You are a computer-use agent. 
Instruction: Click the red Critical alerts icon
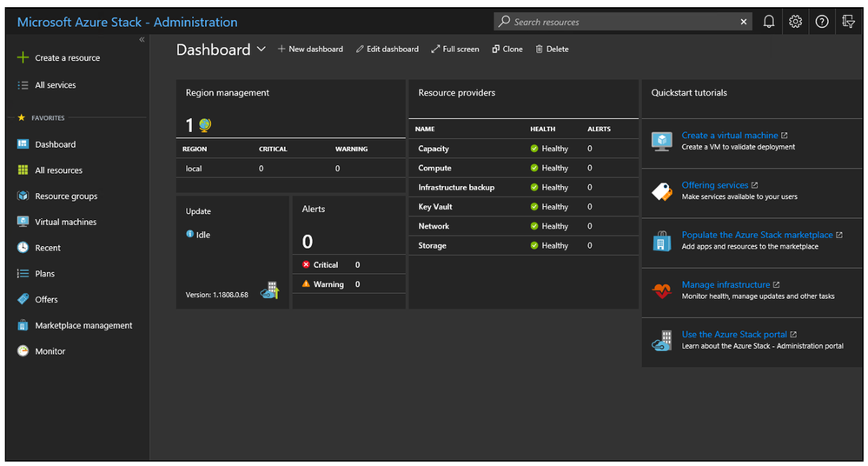point(306,264)
